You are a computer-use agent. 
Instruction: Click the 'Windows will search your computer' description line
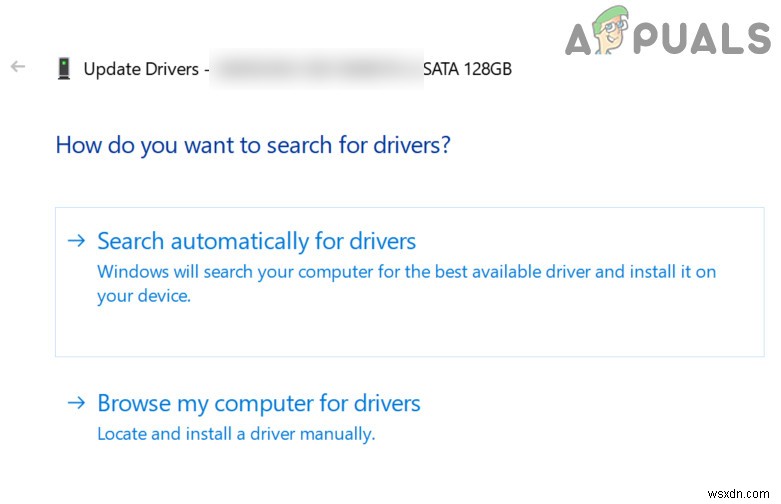[406, 271]
